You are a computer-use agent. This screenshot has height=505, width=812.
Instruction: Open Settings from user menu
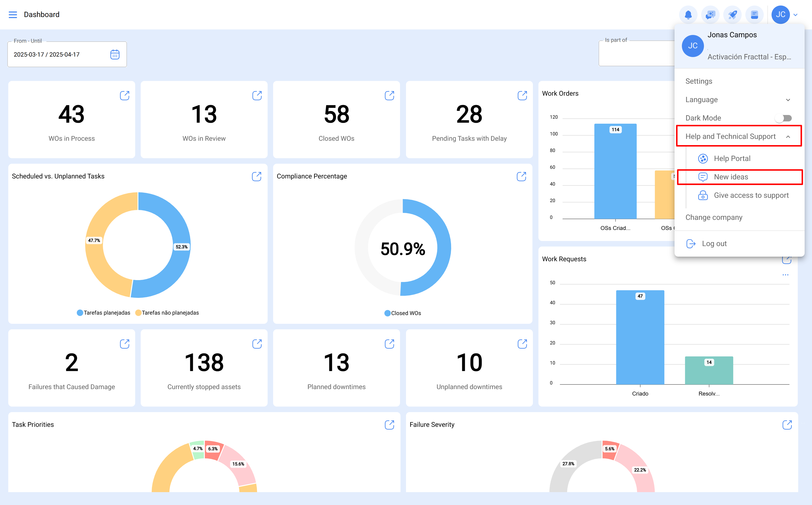click(698, 81)
